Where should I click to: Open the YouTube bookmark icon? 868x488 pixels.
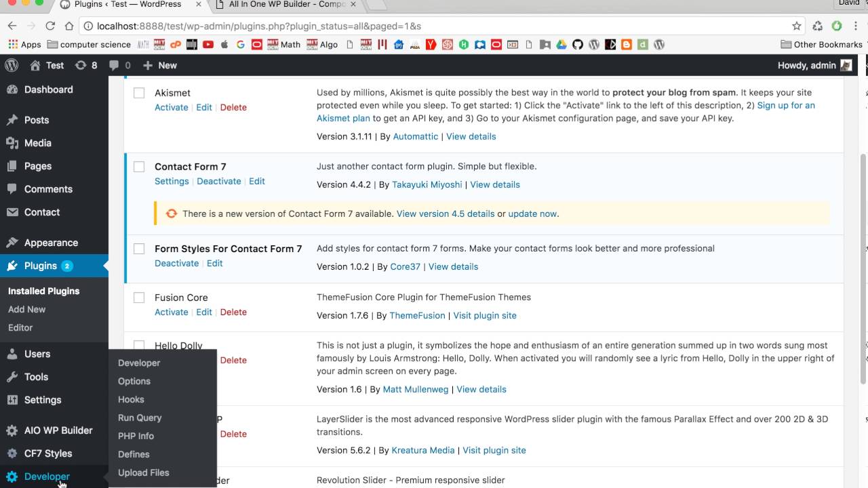(x=208, y=45)
